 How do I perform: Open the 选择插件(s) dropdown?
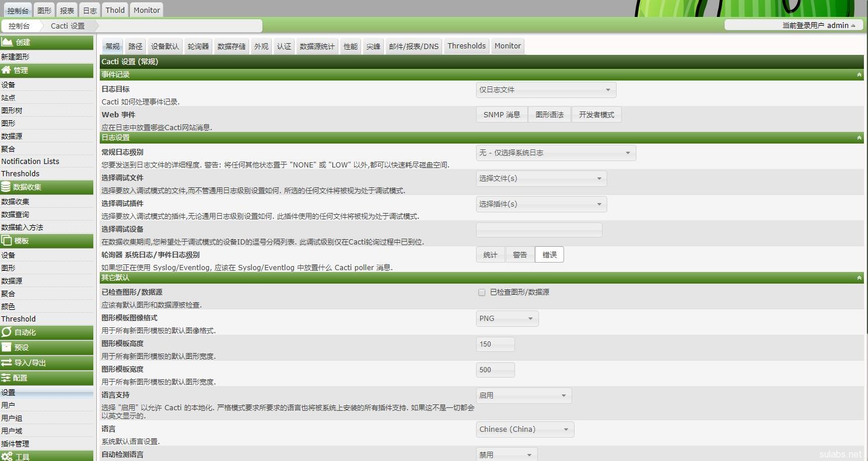point(541,204)
